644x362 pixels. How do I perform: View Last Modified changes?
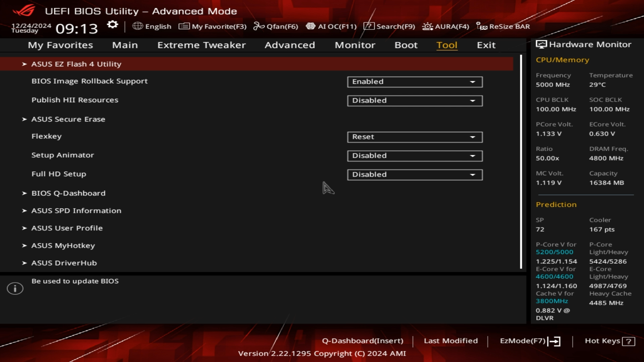(x=451, y=341)
